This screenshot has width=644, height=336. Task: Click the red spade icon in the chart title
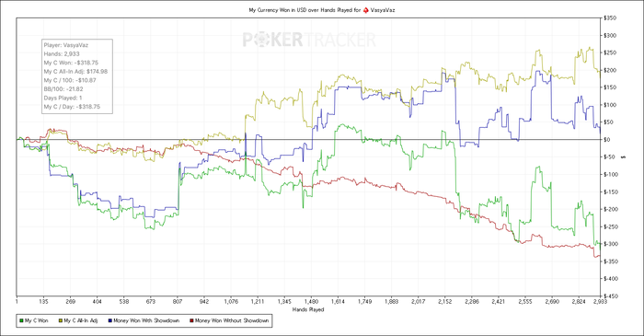click(x=365, y=10)
